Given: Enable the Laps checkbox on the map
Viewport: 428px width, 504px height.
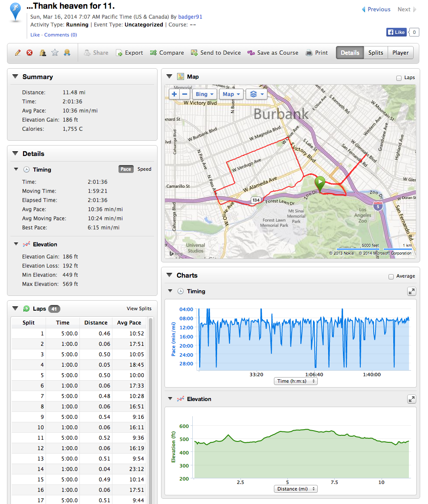Looking at the screenshot, I should pyautogui.click(x=398, y=78).
